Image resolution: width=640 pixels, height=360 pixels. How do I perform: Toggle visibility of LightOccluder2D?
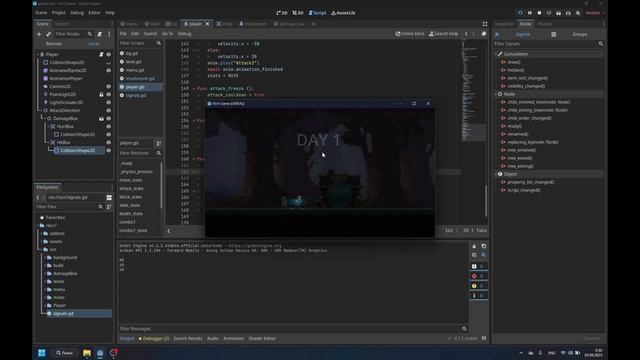click(109, 102)
